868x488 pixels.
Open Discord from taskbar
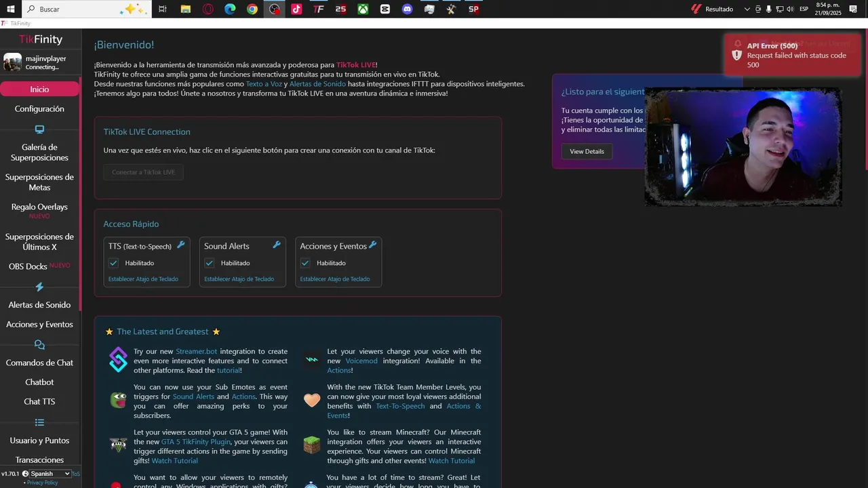point(407,9)
